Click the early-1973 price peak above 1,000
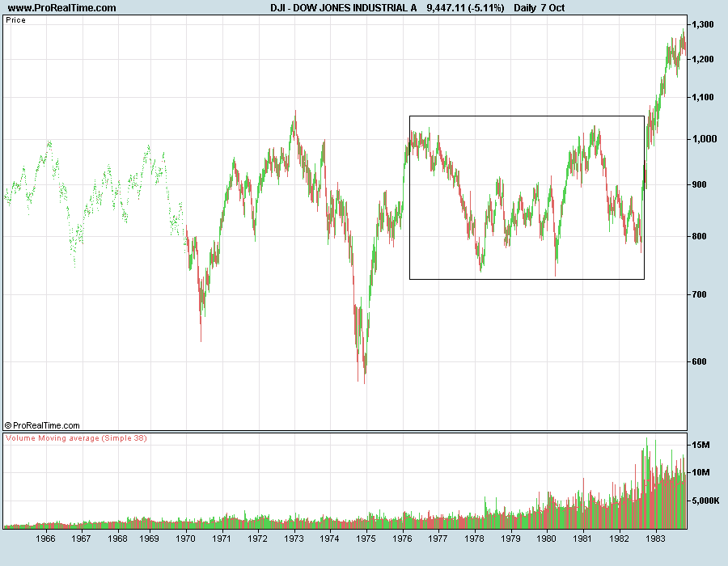Image resolution: width=728 pixels, height=566 pixels. [x=294, y=123]
